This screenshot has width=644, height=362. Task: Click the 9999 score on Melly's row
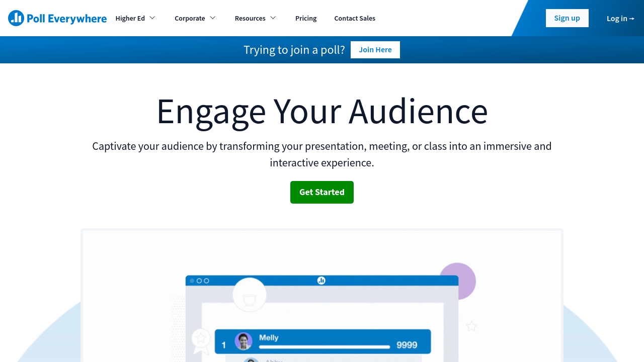coord(407,345)
